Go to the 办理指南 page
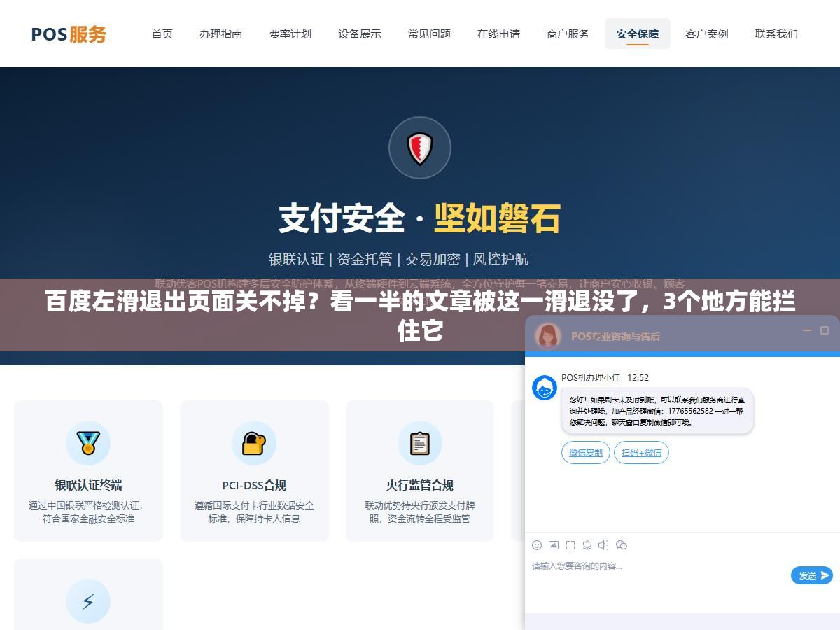The image size is (840, 630). pyautogui.click(x=220, y=34)
